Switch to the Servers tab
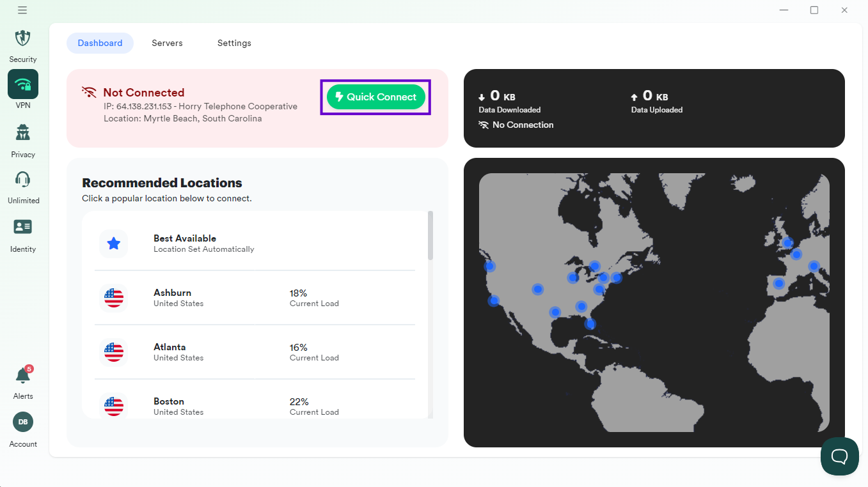Viewport: 868px width, 487px height. tap(167, 43)
